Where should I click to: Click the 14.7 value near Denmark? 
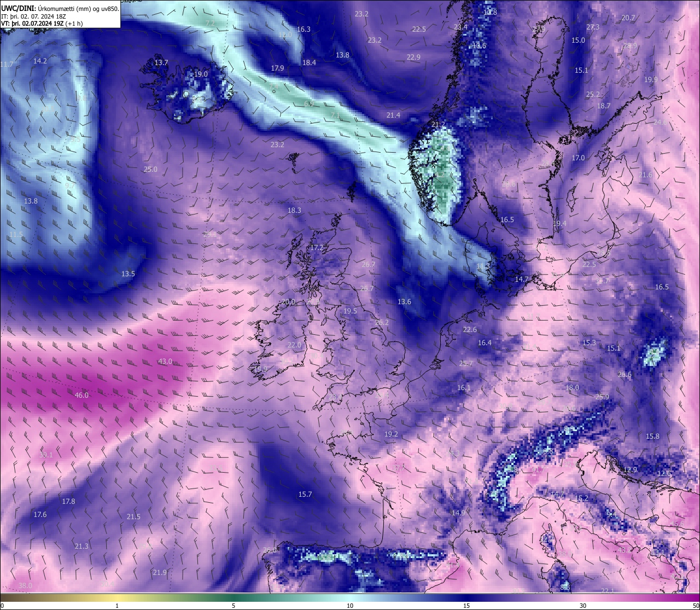(x=522, y=280)
